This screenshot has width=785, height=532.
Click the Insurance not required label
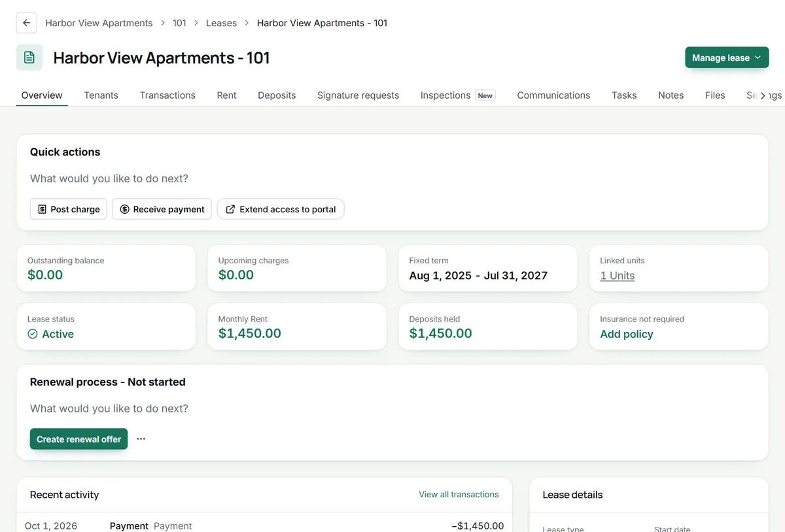642,319
